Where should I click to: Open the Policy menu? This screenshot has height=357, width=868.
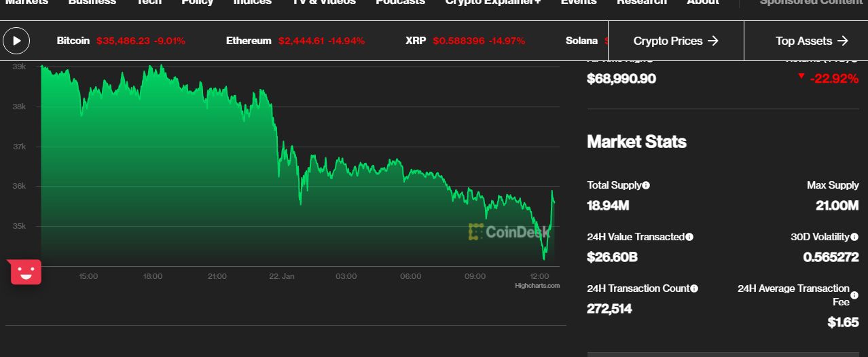[198, 2]
